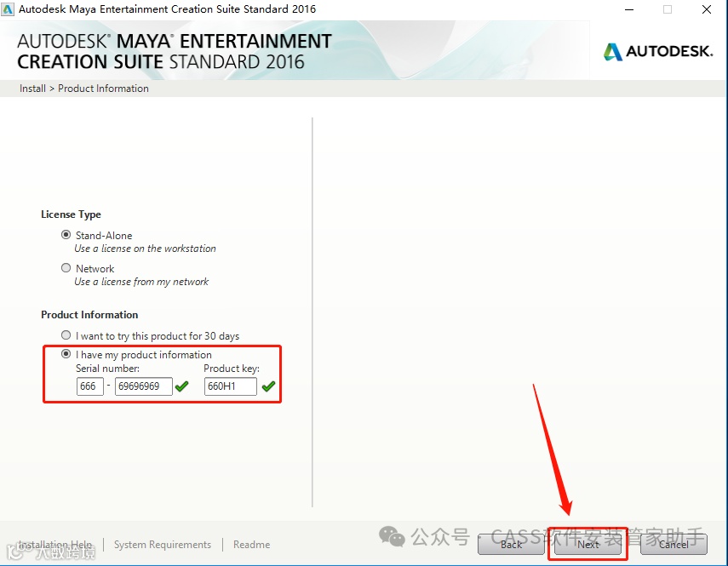Screen dimensions: 728x566
Task: Open the Readme link
Action: [252, 544]
